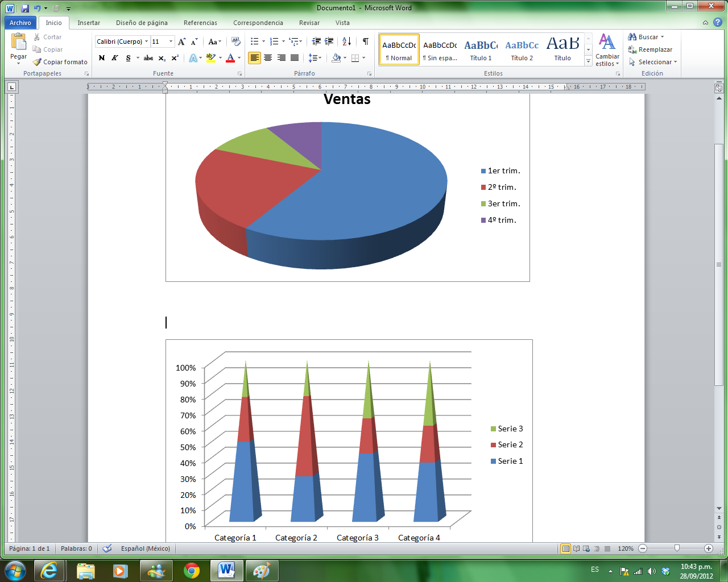The image size is (728, 582).
Task: Open the borders dropdown arrow
Action: click(363, 58)
